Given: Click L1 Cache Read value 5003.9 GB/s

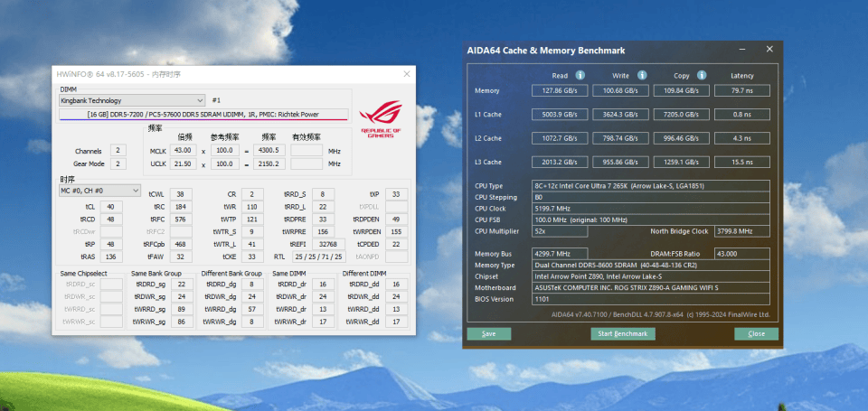Looking at the screenshot, I should 560,115.
